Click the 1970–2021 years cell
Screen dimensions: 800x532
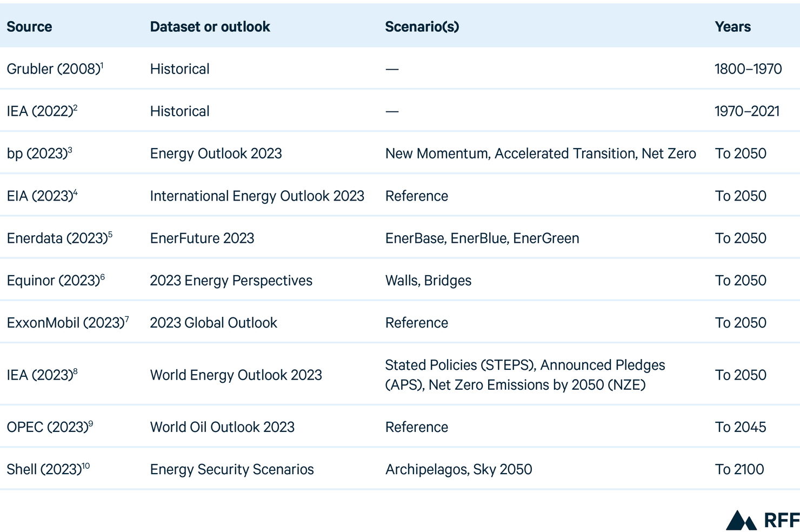click(x=747, y=111)
